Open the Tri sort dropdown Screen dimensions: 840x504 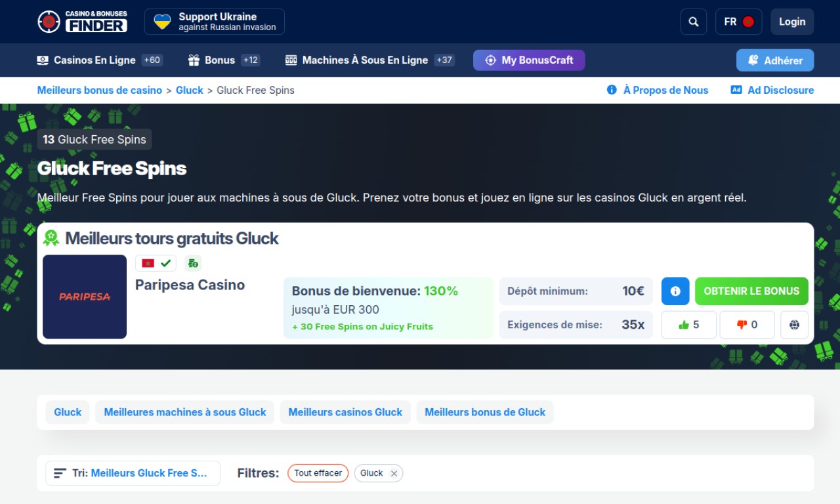[133, 473]
